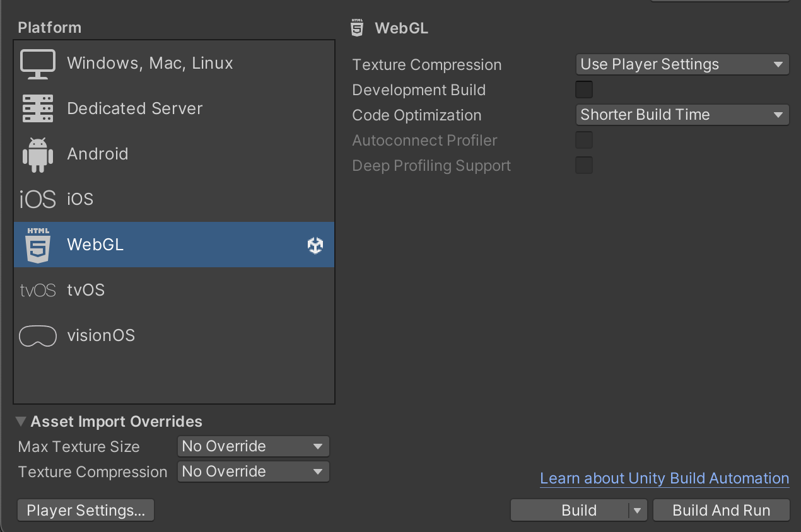Enable Deep Profiling Support
801x532 pixels.
coord(583,165)
